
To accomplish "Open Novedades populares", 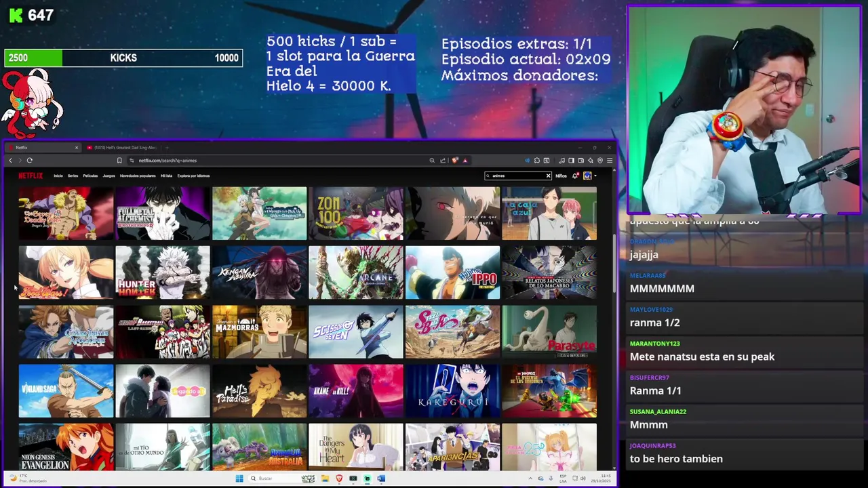I will 138,176.
